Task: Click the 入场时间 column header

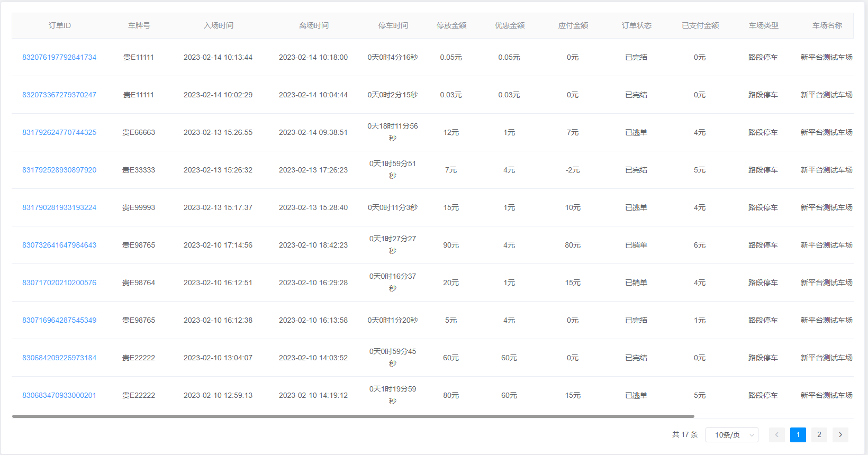Action: pyautogui.click(x=218, y=25)
